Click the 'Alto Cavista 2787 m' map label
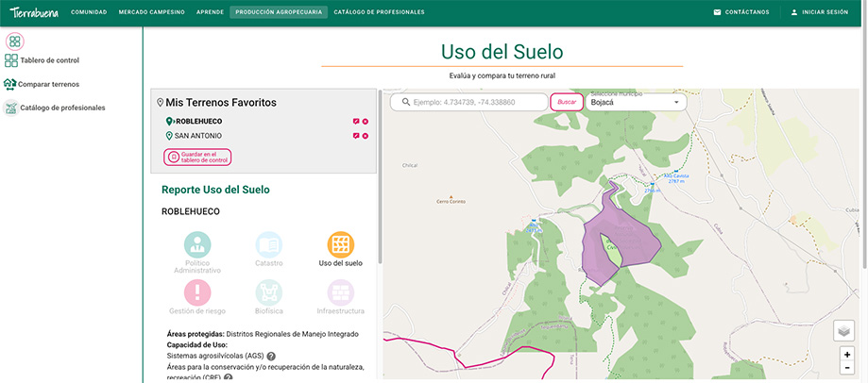The height and width of the screenshot is (383, 868). pyautogui.click(x=677, y=178)
